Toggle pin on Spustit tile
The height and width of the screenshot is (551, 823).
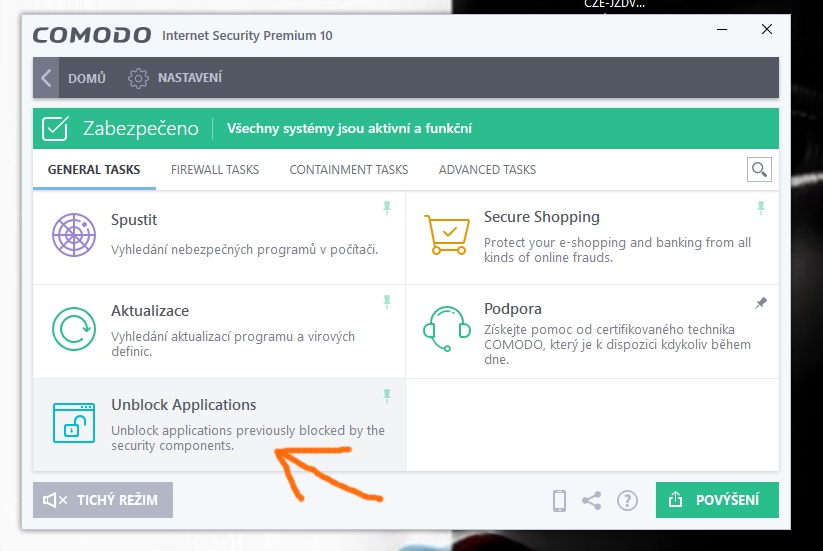[387, 208]
